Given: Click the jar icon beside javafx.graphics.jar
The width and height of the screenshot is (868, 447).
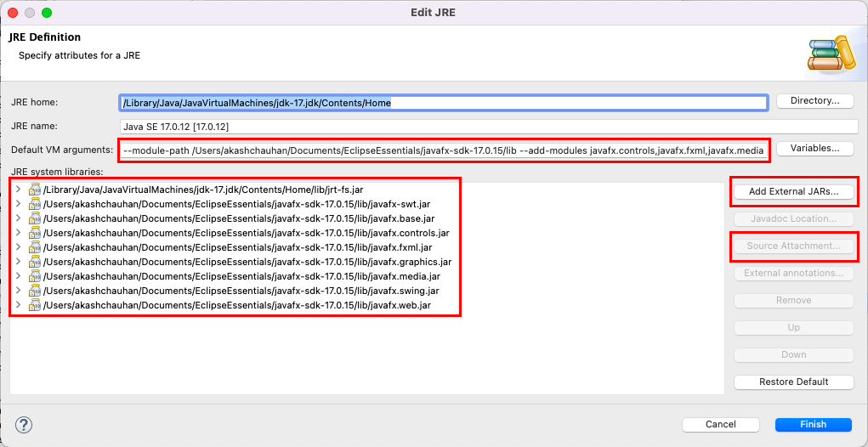Looking at the screenshot, I should click(x=36, y=261).
